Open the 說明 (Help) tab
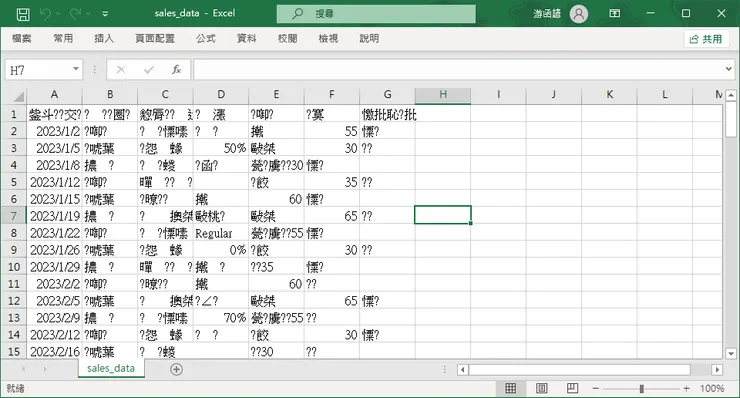This screenshot has height=398, width=740. click(369, 39)
